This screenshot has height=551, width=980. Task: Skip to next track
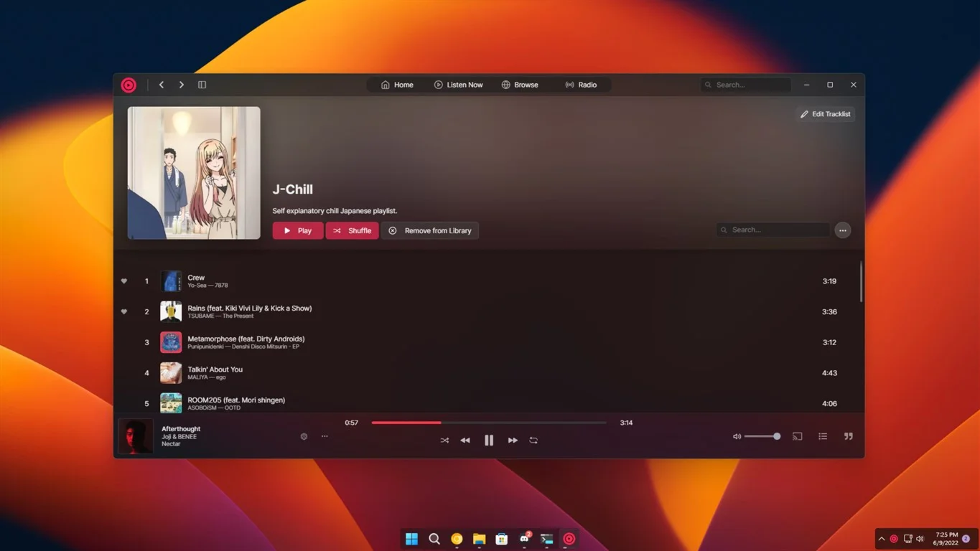pyautogui.click(x=513, y=441)
